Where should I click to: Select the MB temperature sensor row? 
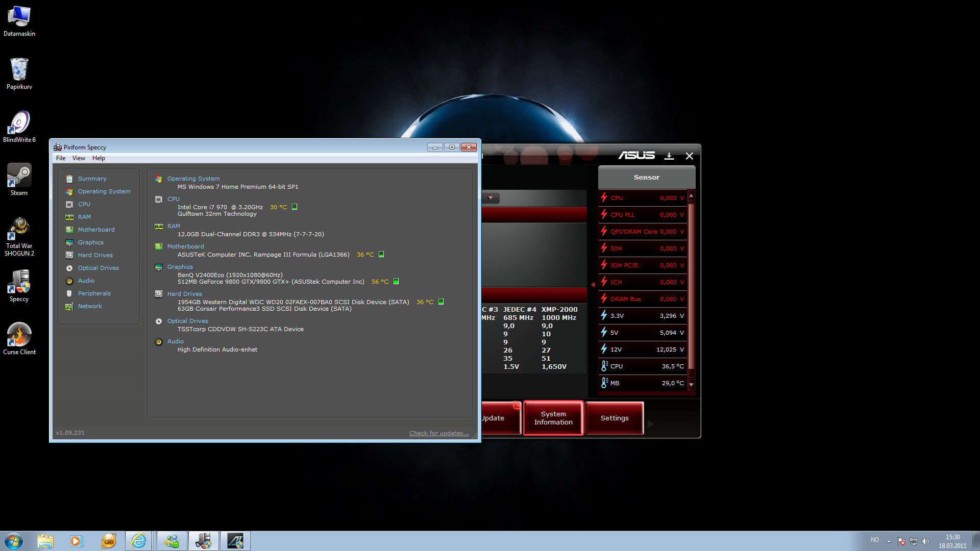(x=643, y=383)
